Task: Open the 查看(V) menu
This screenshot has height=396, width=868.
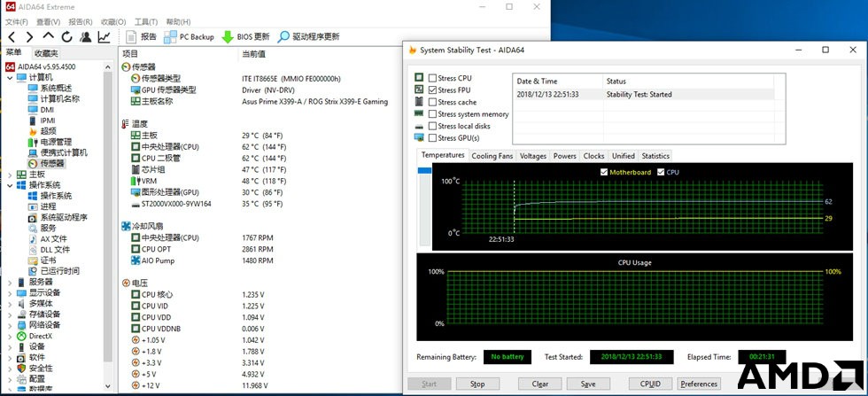Action: click(48, 22)
